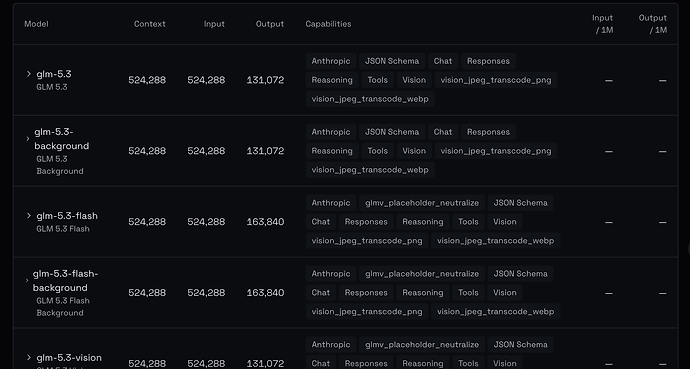Click the Output / 1M column header
The image size is (690, 369).
pos(653,24)
